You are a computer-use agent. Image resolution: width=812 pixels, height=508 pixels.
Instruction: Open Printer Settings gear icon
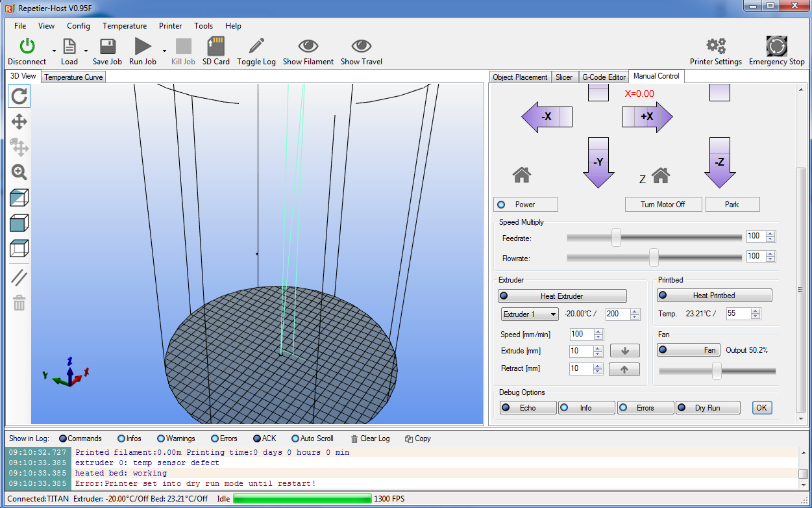pos(716,47)
